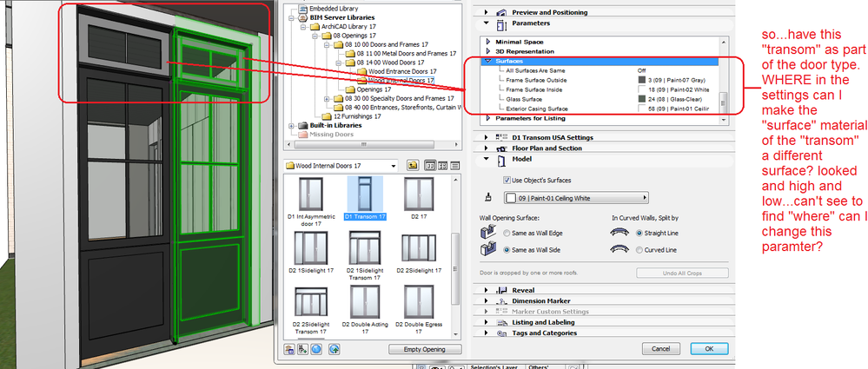Click the All Surfaces Are Same Off value

coord(642,71)
